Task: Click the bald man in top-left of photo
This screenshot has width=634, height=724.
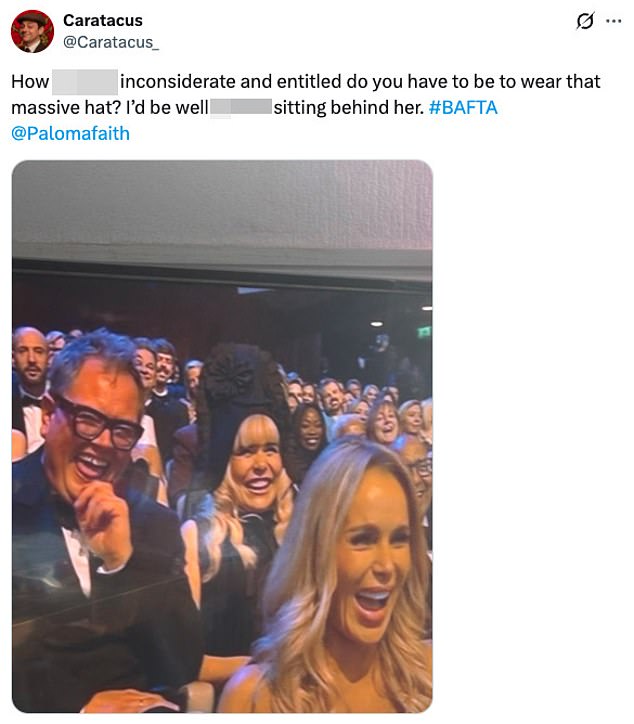Action: 30,356
